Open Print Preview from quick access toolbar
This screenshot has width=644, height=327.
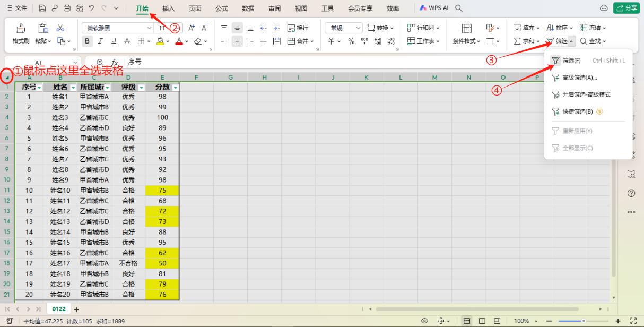pyautogui.click(x=79, y=8)
